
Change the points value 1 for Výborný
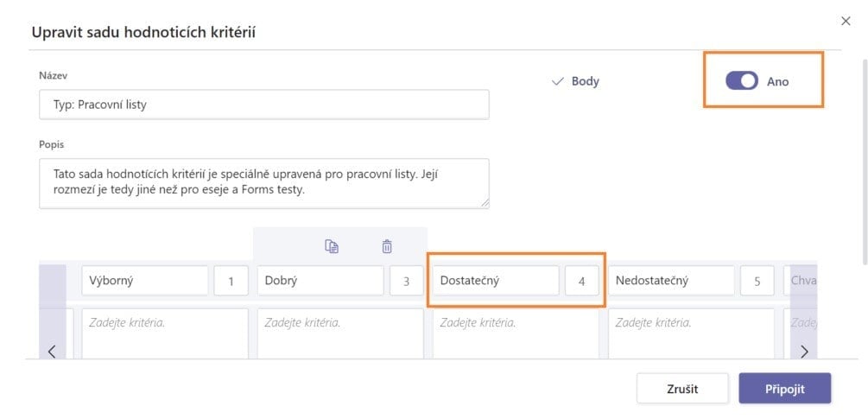point(231,281)
